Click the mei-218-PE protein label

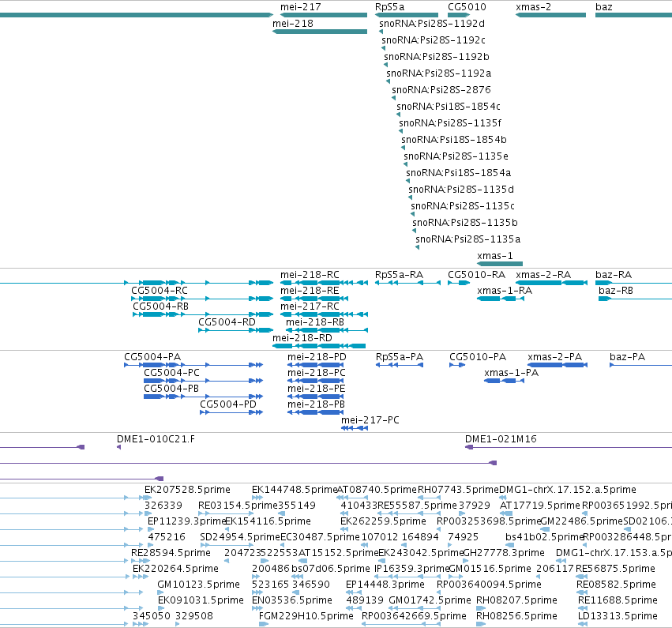317,389
